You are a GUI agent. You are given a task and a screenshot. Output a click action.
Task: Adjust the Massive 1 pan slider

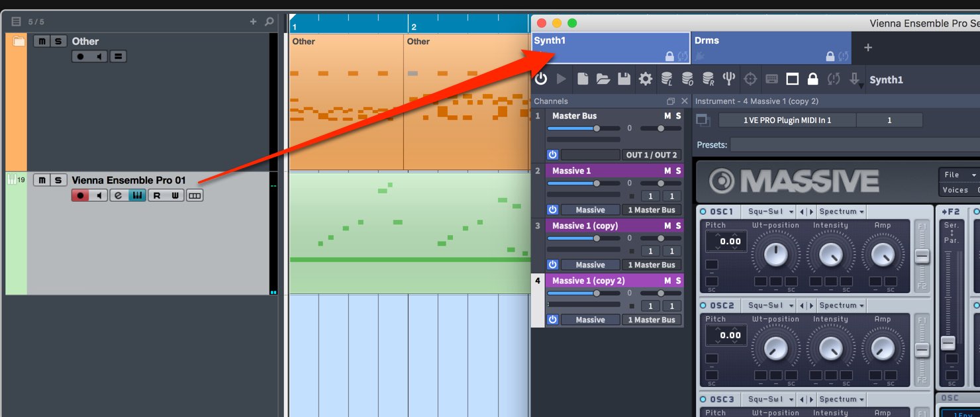tap(660, 183)
